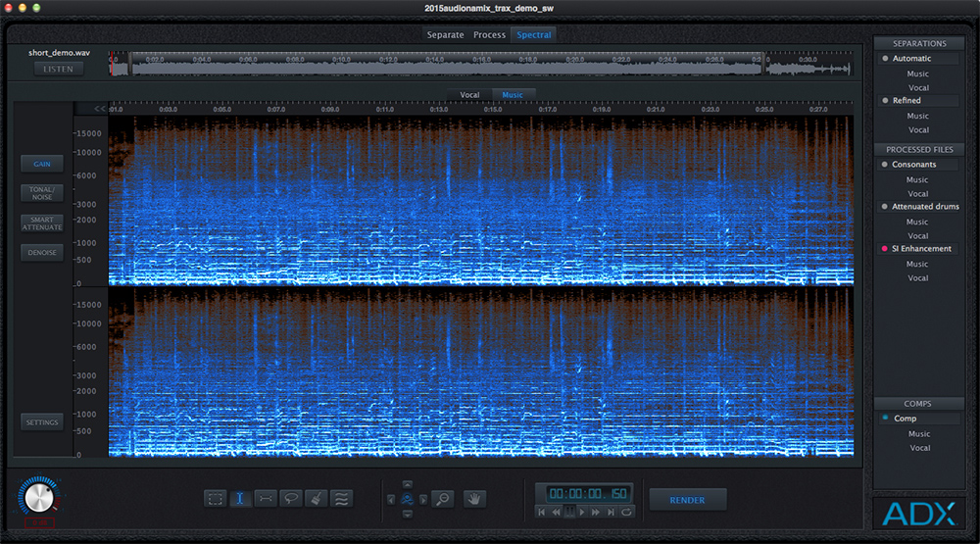Select the time range selection tool

240,499
